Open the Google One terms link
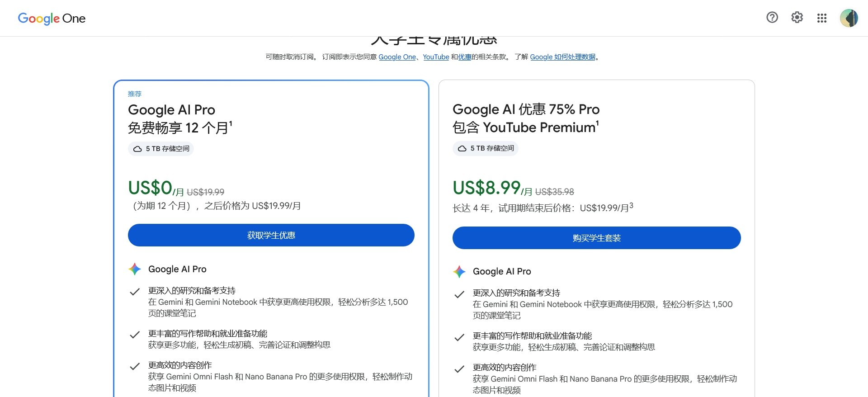The image size is (868, 397). 397,57
